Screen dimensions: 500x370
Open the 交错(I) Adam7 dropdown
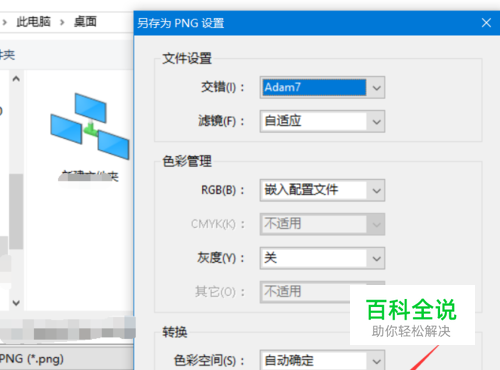coord(322,87)
